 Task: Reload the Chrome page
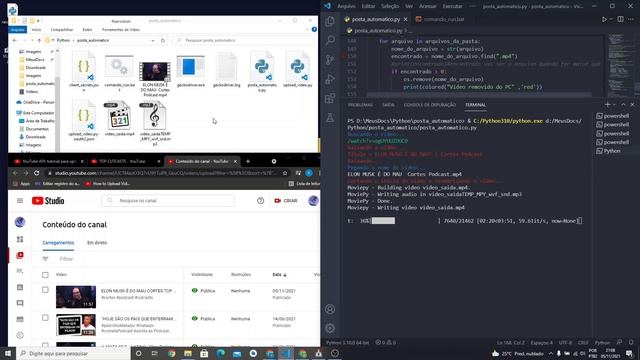pos(37,173)
